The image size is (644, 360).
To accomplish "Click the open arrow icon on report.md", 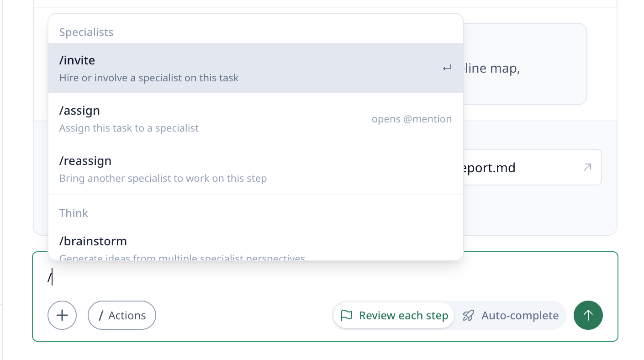I will (x=587, y=168).
